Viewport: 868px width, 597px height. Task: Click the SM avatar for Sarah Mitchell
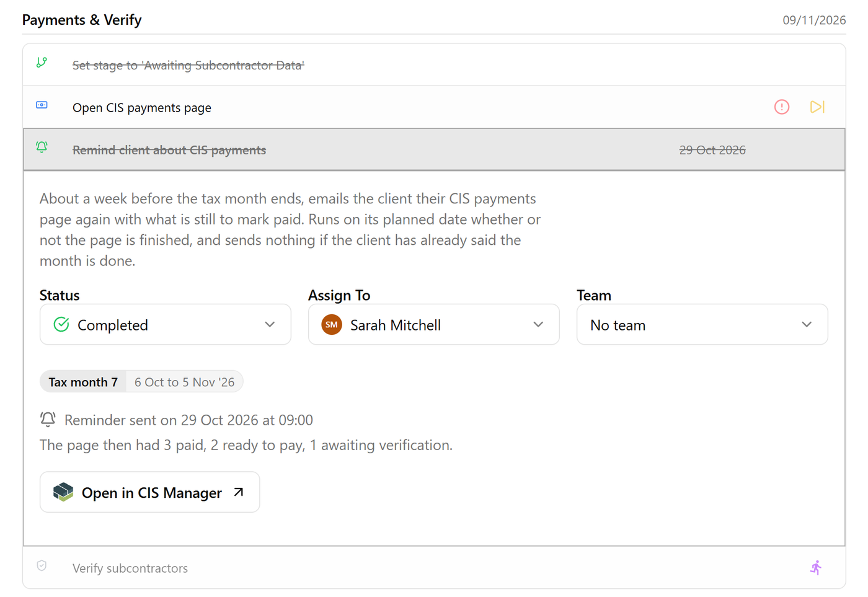[332, 324]
